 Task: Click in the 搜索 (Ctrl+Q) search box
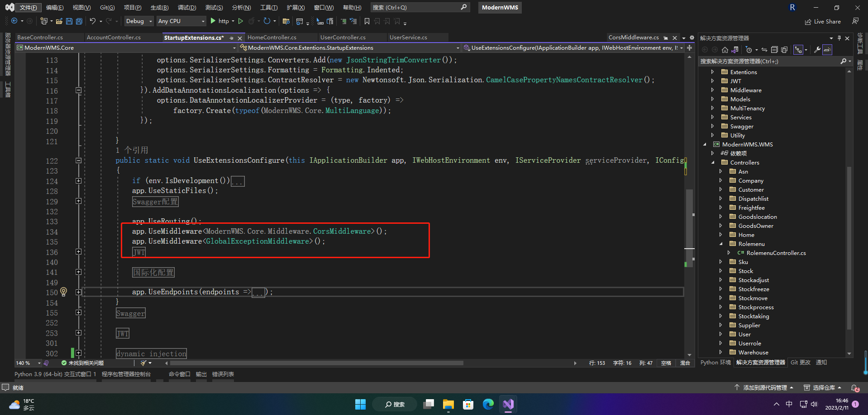click(420, 8)
